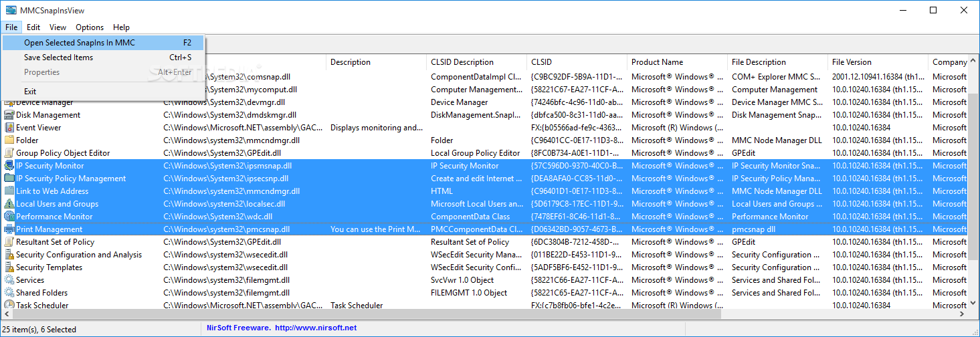The width and height of the screenshot is (980, 337).
Task: Click the 'FILEMGMT 1.0 Object' CLSID description
Action: [x=469, y=293]
